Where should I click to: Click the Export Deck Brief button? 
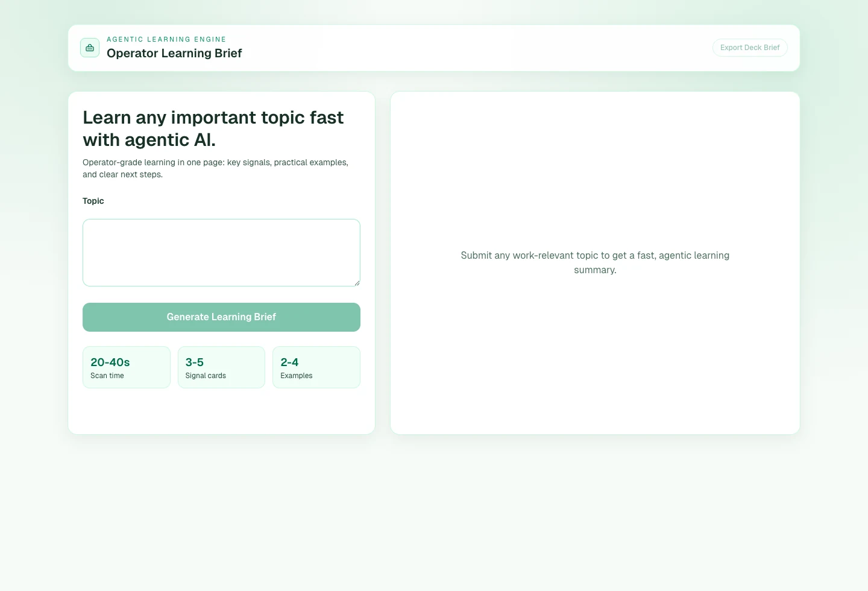[x=750, y=48]
